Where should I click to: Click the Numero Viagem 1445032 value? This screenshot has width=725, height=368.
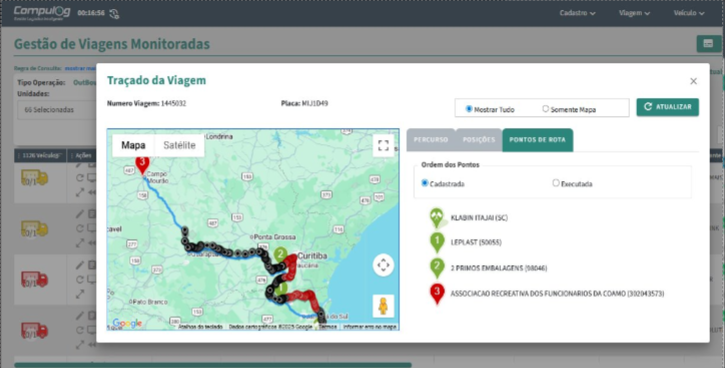coord(173,103)
